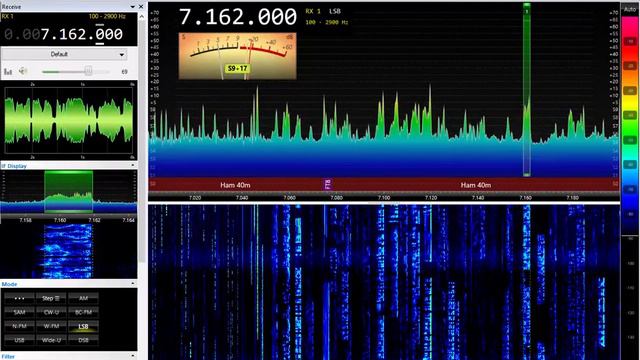Viewport: 640px width, 360px height.
Task: Click the purple FT8 band marker
Action: [x=327, y=184]
